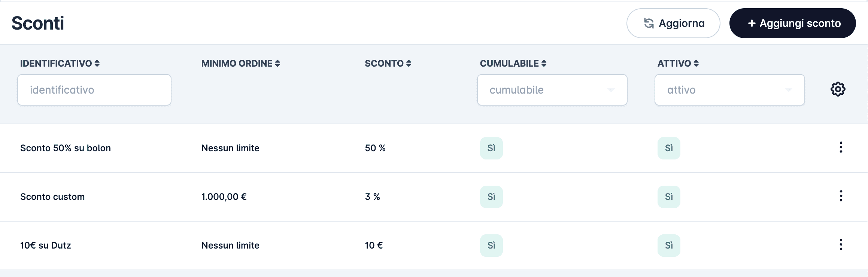This screenshot has height=277, width=868.
Task: Open the Sconto custom row entry
Action: click(x=52, y=197)
